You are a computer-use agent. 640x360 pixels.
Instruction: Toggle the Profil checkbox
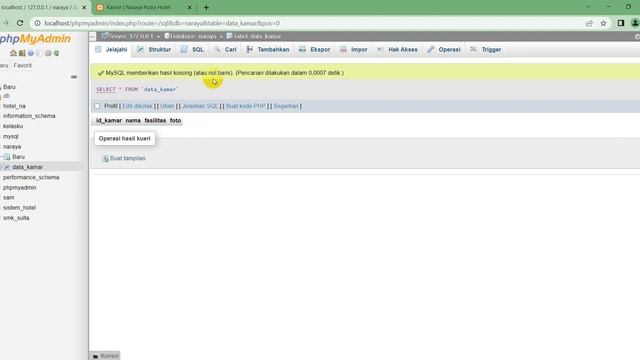pos(97,106)
